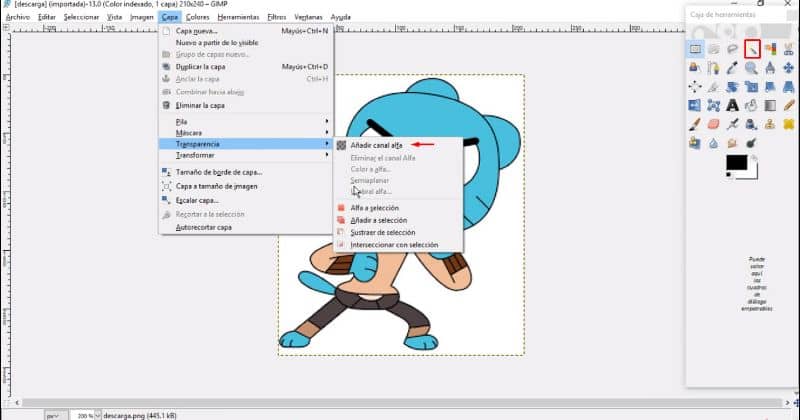
Task: Select the Crop tool
Action: pos(714,86)
